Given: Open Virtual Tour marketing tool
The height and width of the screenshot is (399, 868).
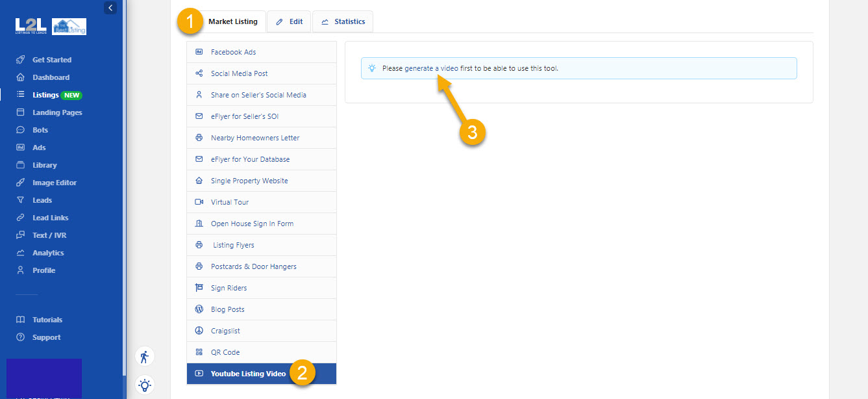Looking at the screenshot, I should (x=230, y=202).
